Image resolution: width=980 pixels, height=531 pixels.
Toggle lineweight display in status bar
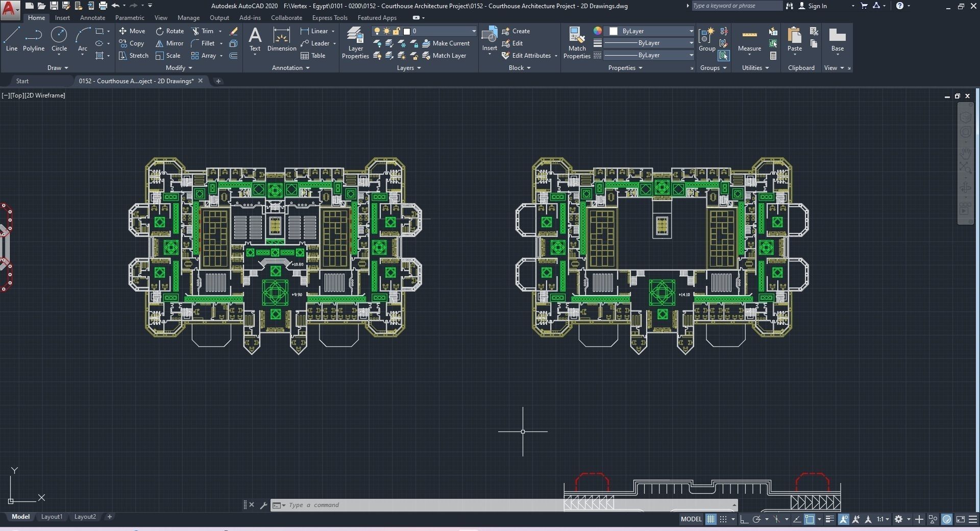pos(830,519)
